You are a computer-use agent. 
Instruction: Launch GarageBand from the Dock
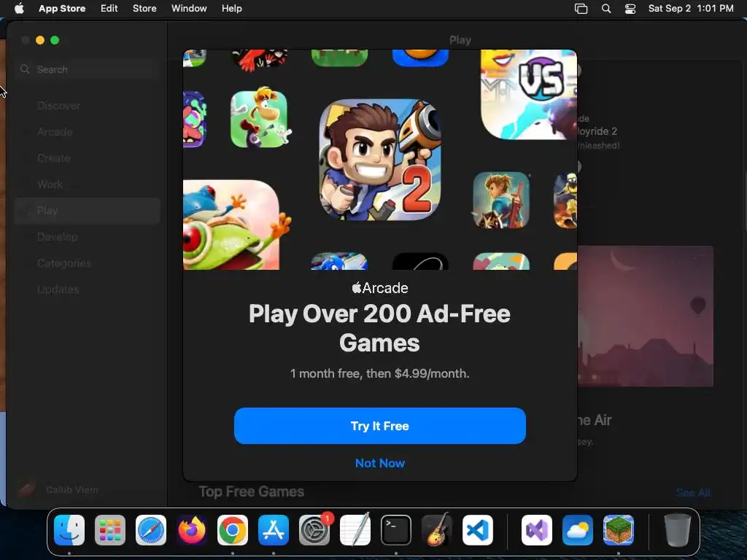tap(437, 530)
